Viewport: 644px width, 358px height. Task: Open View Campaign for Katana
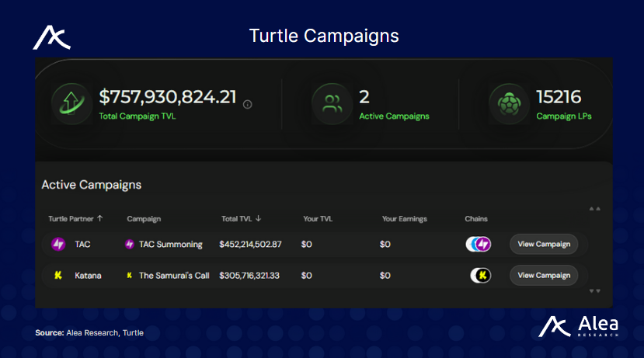click(544, 276)
